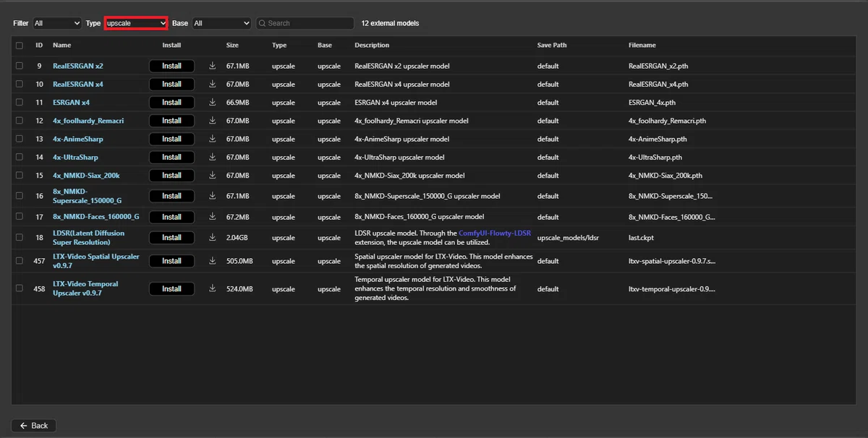Check the 4x-AnimeSharp row checkbox
This screenshot has width=868, height=438.
[20, 139]
